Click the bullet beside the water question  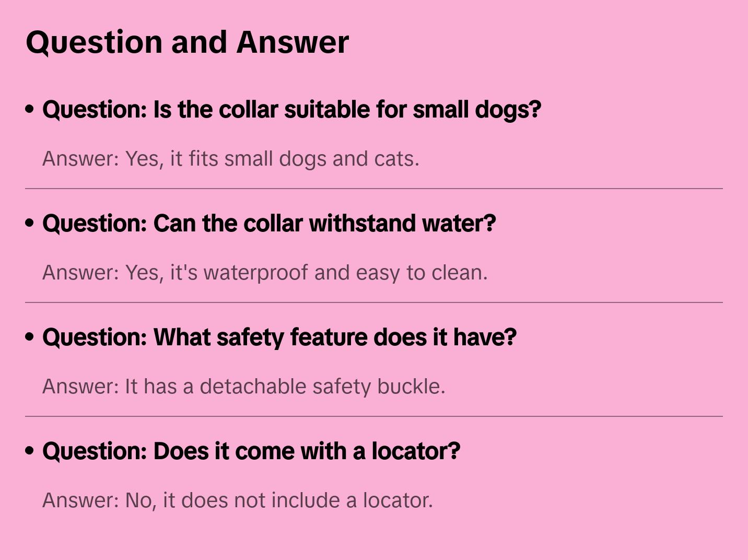30,224
